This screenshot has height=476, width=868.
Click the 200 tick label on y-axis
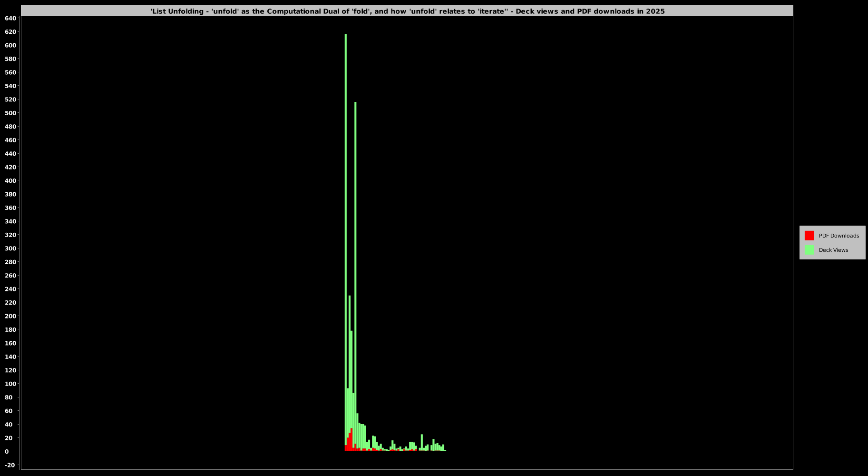pos(10,316)
